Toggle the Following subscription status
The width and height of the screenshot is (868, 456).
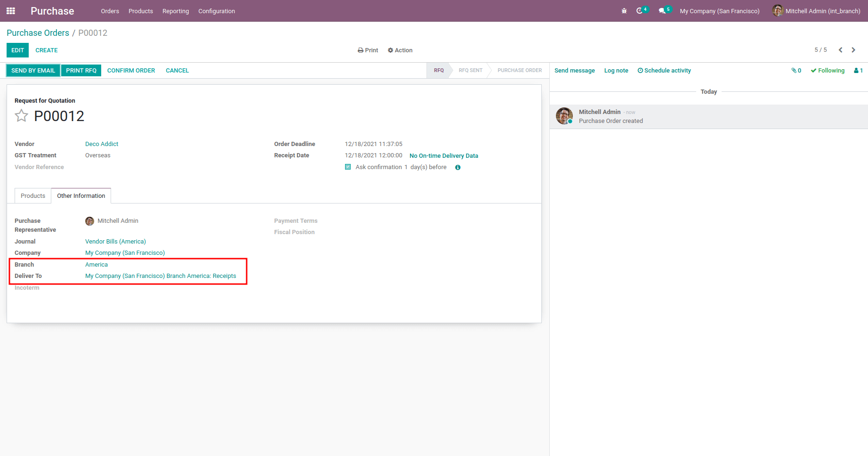click(828, 71)
